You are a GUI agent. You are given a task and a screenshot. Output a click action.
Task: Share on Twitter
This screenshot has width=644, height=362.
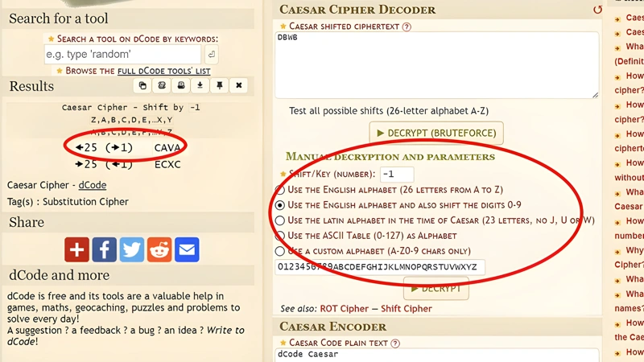click(x=132, y=249)
